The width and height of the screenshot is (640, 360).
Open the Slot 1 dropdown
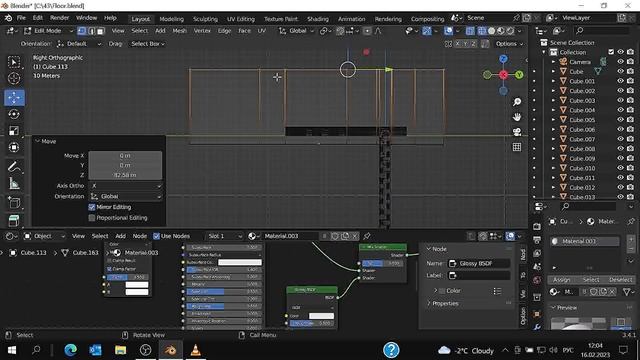[x=224, y=236]
